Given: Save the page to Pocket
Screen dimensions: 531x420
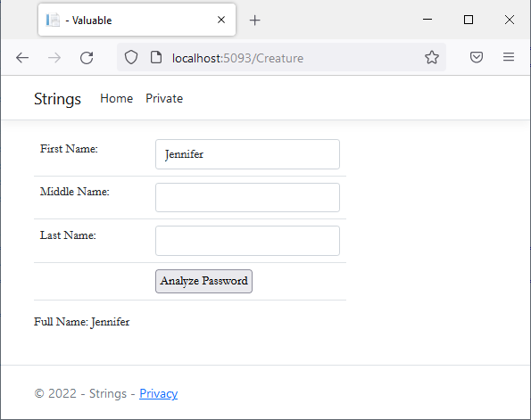Looking at the screenshot, I should pyautogui.click(x=477, y=57).
